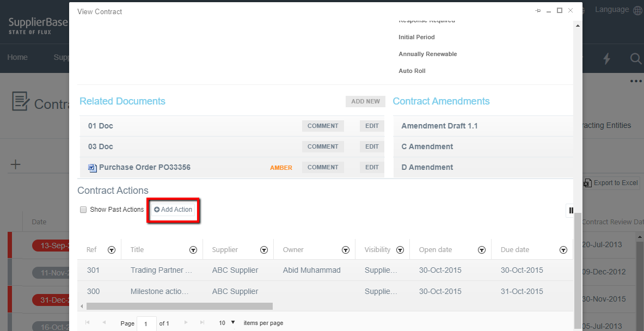Open the filter funnel on the Ref column
Image resolution: width=644 pixels, height=331 pixels.
tap(112, 249)
